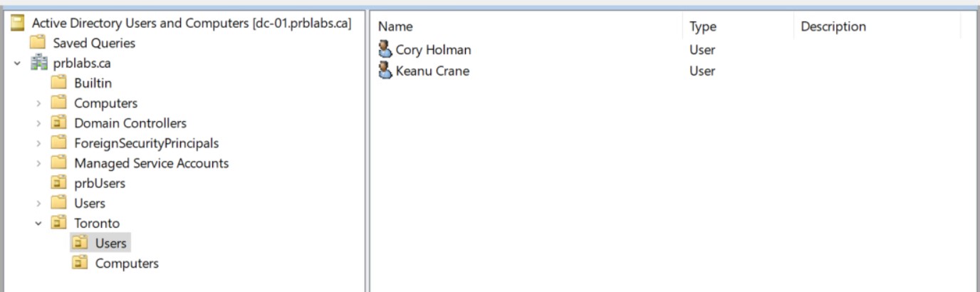980x292 pixels.
Task: Expand the Computers container
Action: (x=38, y=103)
